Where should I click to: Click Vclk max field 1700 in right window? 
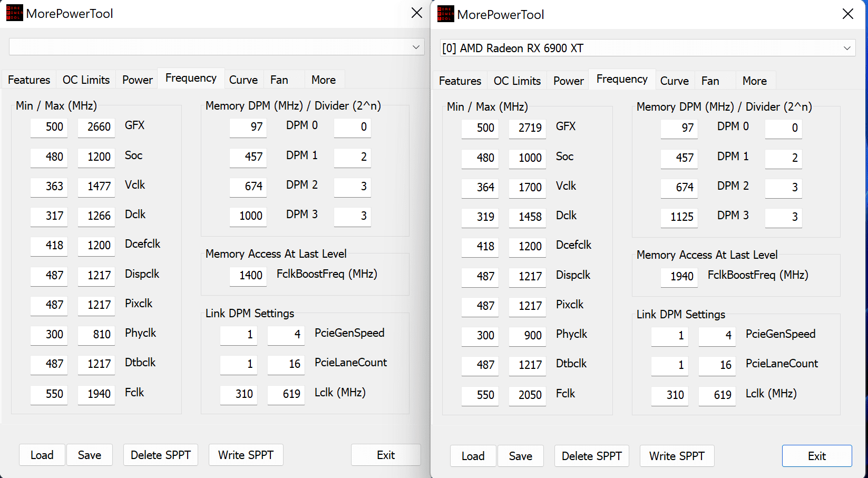coord(528,188)
